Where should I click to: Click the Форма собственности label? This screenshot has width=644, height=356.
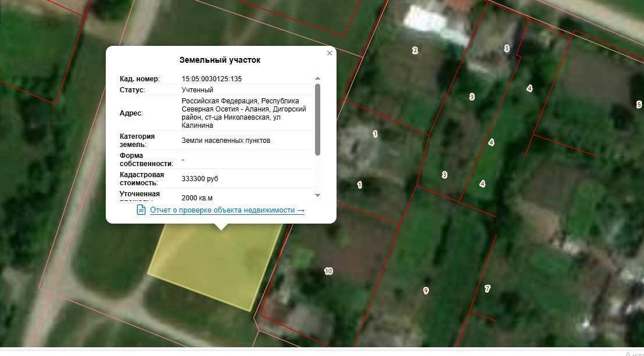(x=146, y=159)
